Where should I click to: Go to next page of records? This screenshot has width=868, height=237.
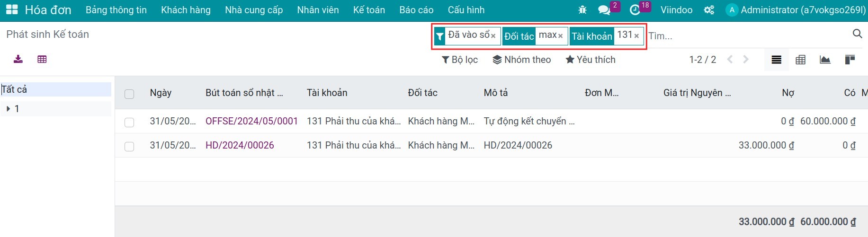[x=746, y=60]
